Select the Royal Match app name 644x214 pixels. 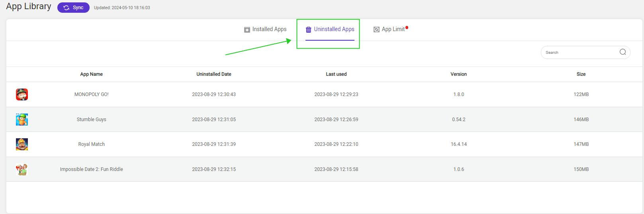tap(92, 144)
